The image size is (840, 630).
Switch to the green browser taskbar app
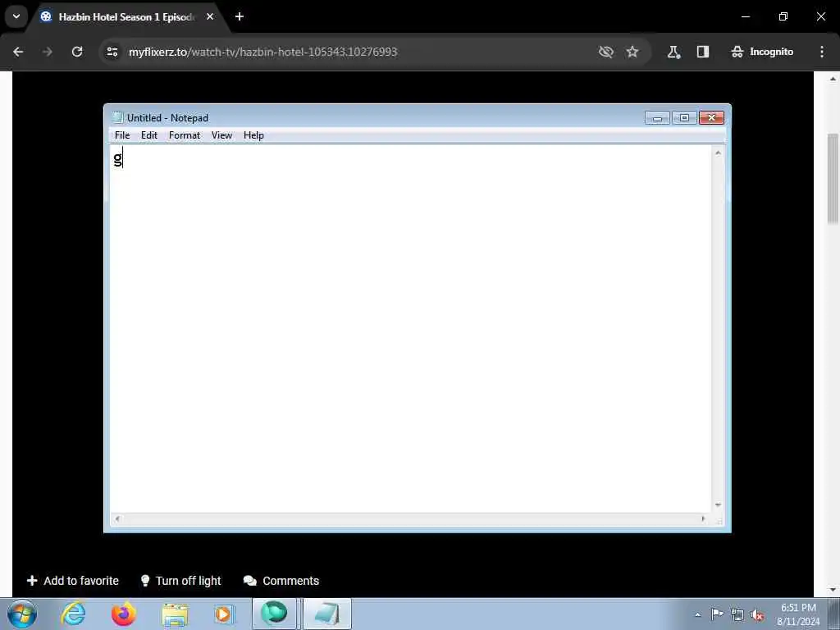pos(274,614)
